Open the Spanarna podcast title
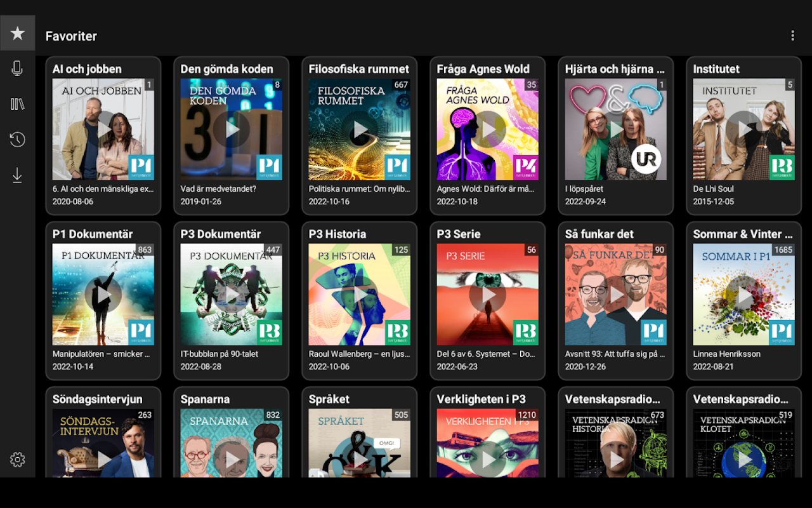 [205, 399]
